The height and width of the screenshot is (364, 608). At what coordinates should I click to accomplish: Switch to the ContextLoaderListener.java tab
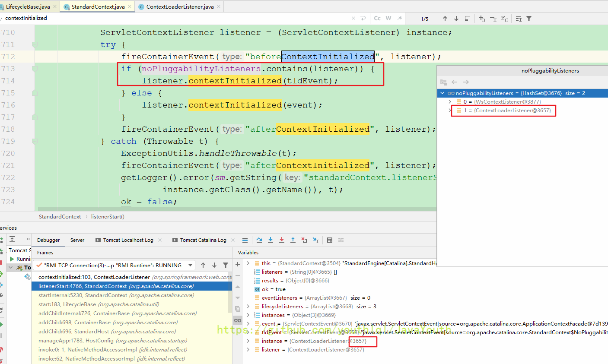tap(180, 6)
